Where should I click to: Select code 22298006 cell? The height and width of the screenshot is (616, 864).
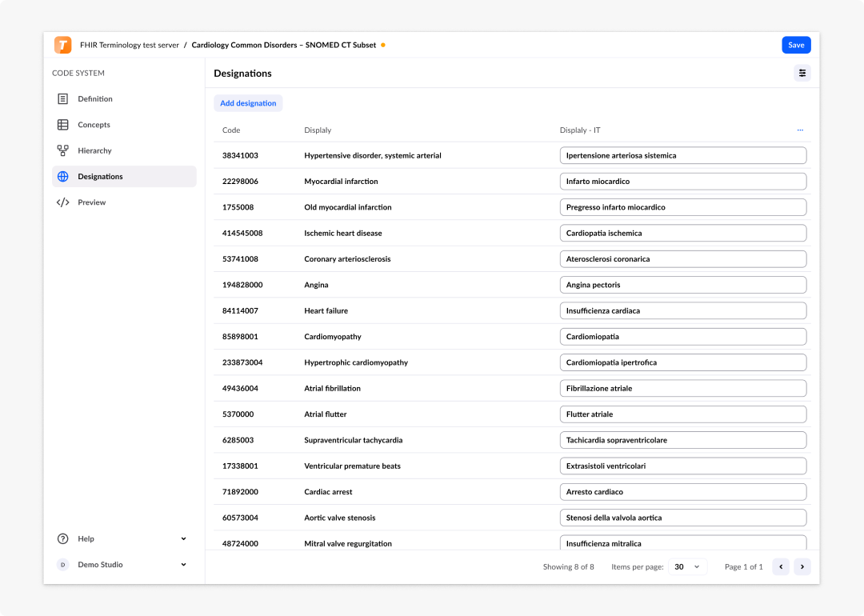pyautogui.click(x=240, y=182)
